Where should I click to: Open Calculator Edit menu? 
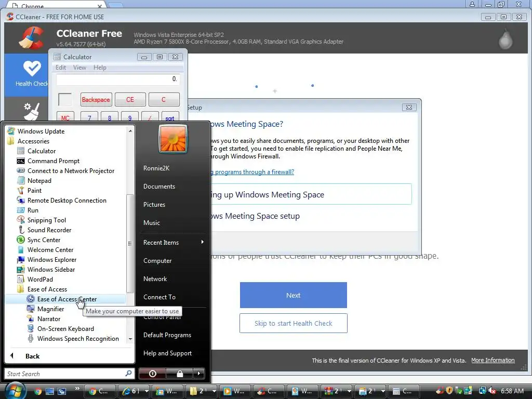[x=61, y=68]
